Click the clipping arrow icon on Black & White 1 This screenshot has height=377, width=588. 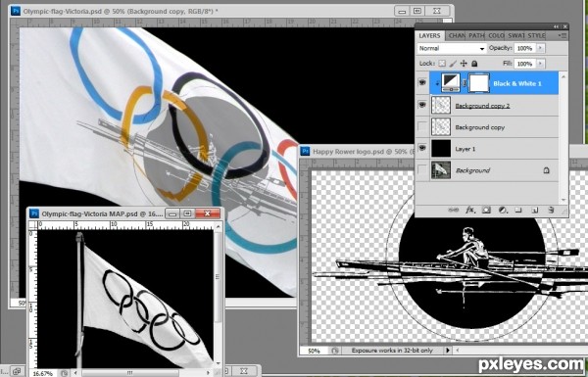(x=437, y=83)
